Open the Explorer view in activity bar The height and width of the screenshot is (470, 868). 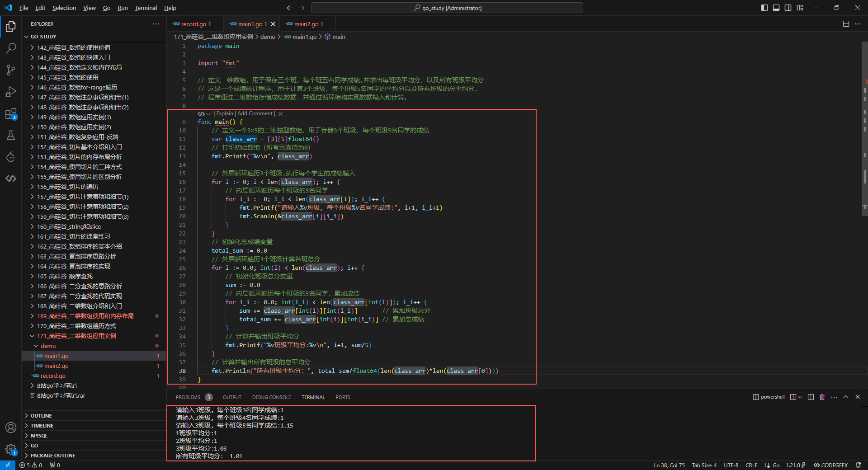[11, 27]
